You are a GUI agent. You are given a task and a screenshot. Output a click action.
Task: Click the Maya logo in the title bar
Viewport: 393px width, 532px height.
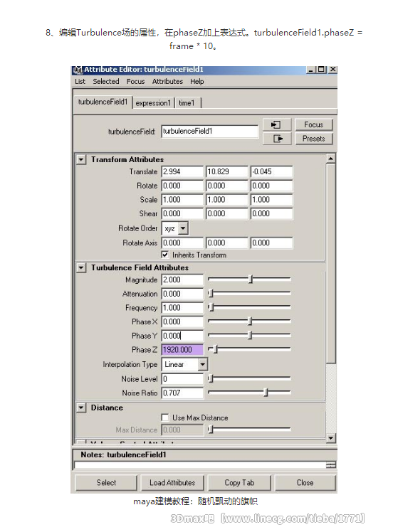click(78, 70)
